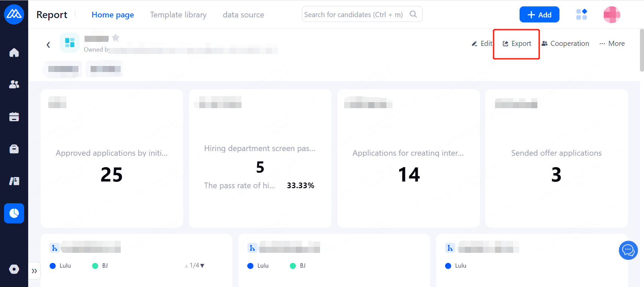This screenshot has height=287, width=644.
Task: Click the search magnifier icon
Action: [413, 14]
